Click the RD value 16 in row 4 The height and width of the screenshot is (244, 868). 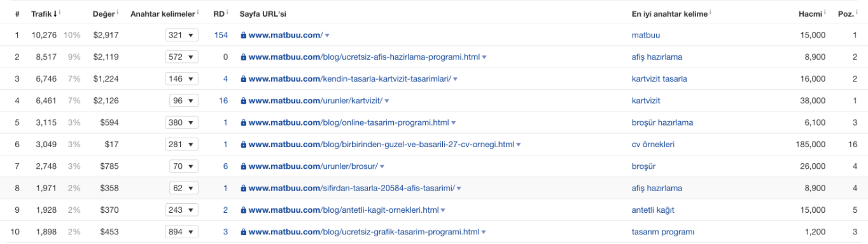[x=223, y=101]
